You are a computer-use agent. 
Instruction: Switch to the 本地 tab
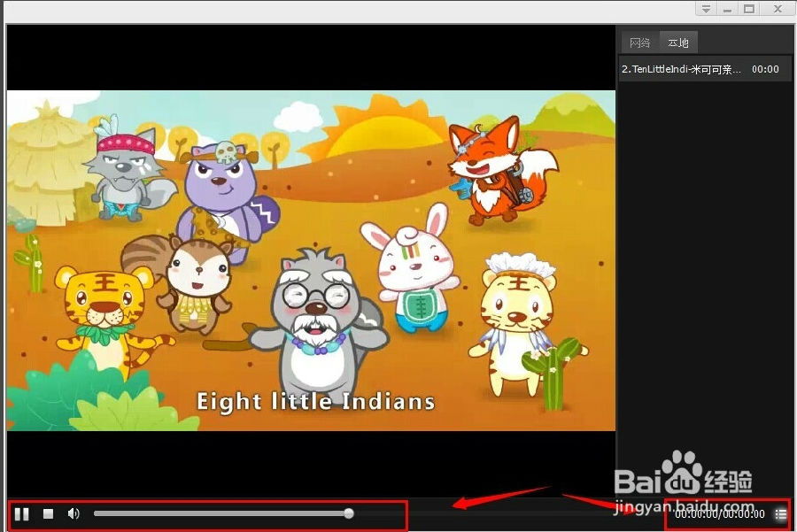click(x=678, y=42)
